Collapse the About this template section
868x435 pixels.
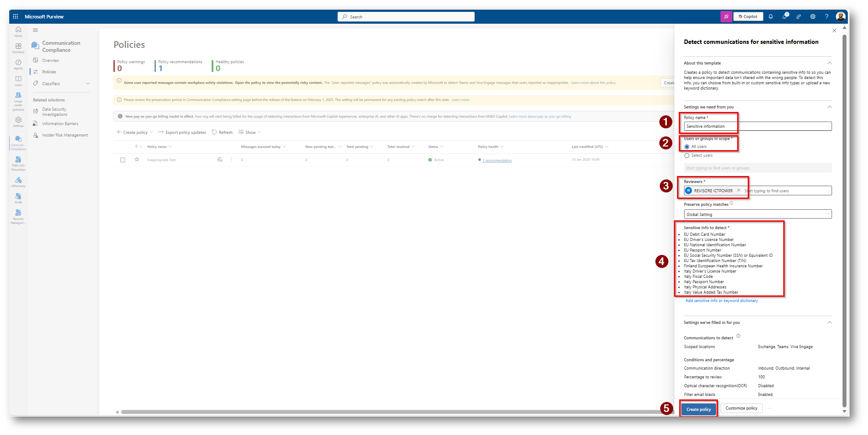[829, 63]
